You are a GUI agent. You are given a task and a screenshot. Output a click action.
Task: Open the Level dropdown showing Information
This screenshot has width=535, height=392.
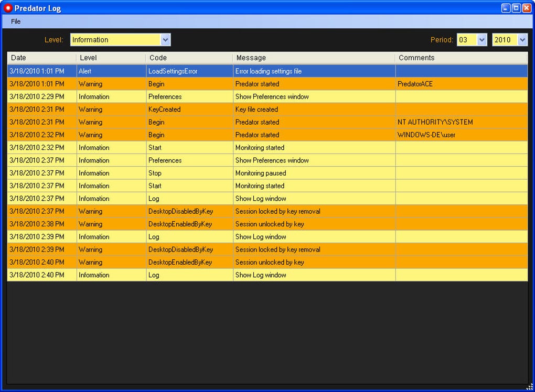[x=121, y=39]
